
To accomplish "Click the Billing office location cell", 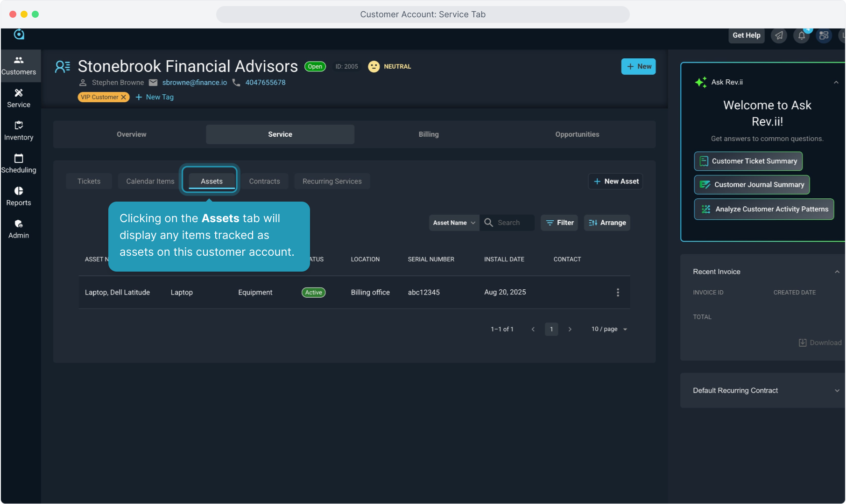I will tap(370, 293).
